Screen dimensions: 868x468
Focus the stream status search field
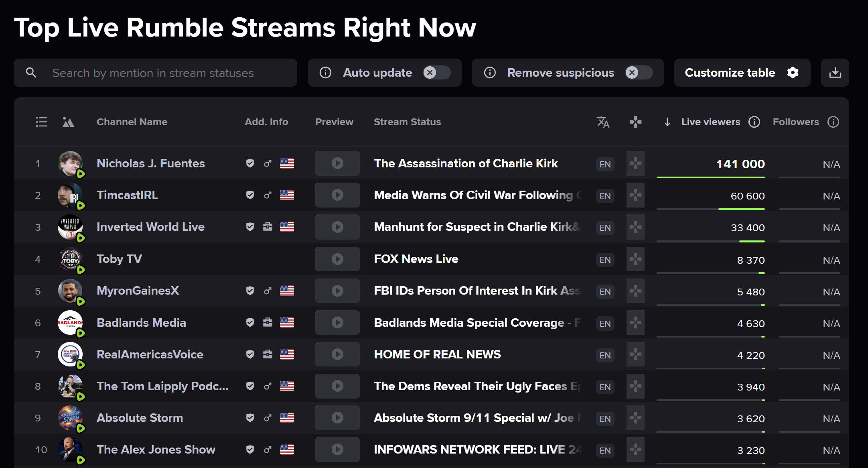pyautogui.click(x=168, y=73)
